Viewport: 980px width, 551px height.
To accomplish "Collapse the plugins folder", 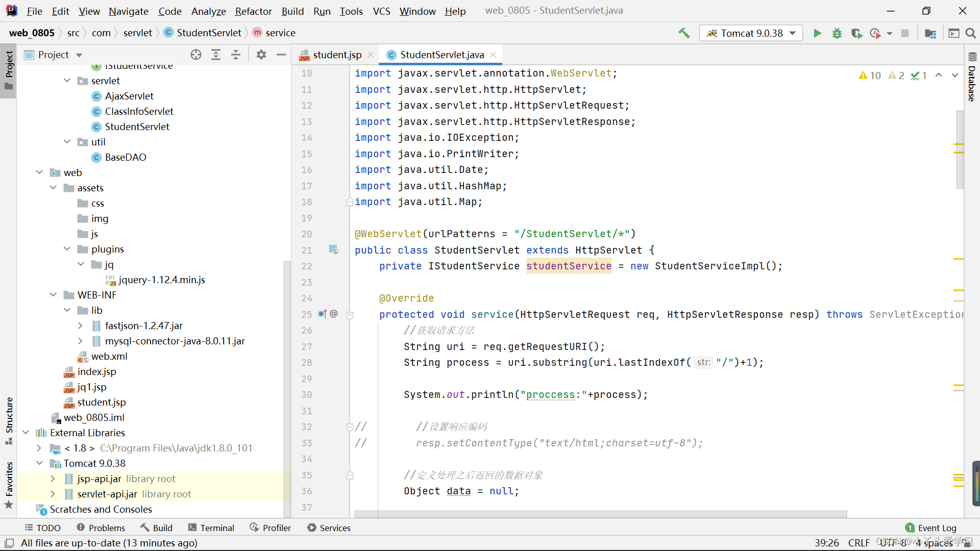I will click(x=67, y=249).
